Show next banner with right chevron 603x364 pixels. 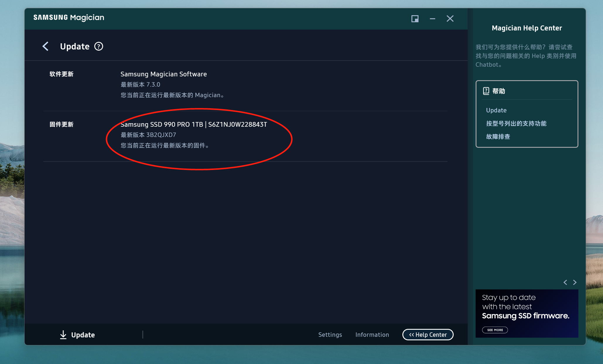pyautogui.click(x=575, y=282)
